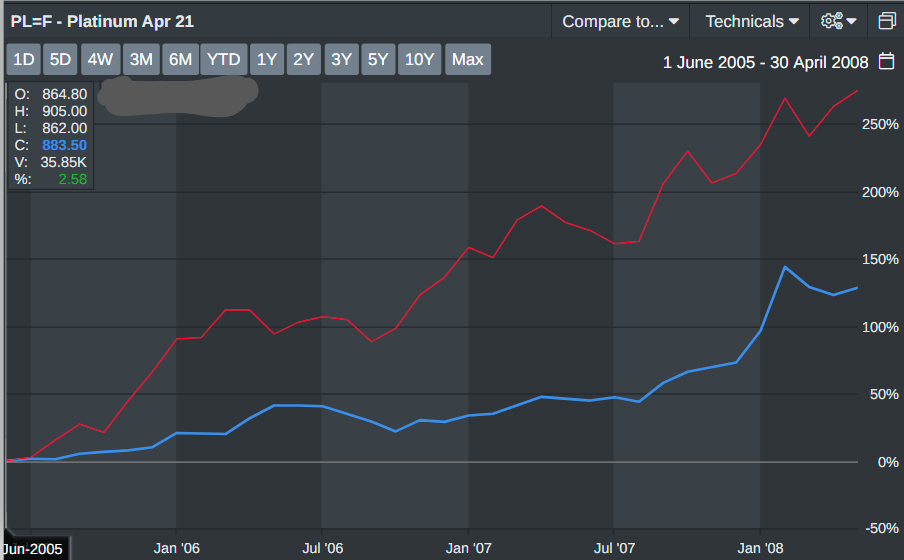Viewport: 904px width, 560px height.
Task: Expand the Compare to dropdown
Action: pyautogui.click(x=620, y=21)
